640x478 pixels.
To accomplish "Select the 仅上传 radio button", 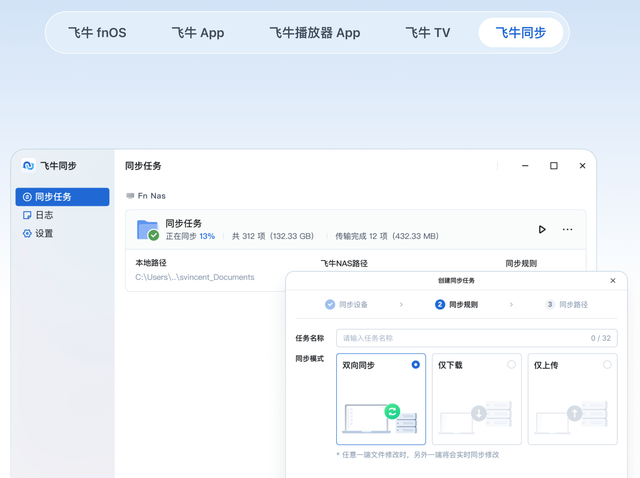I will tap(607, 365).
